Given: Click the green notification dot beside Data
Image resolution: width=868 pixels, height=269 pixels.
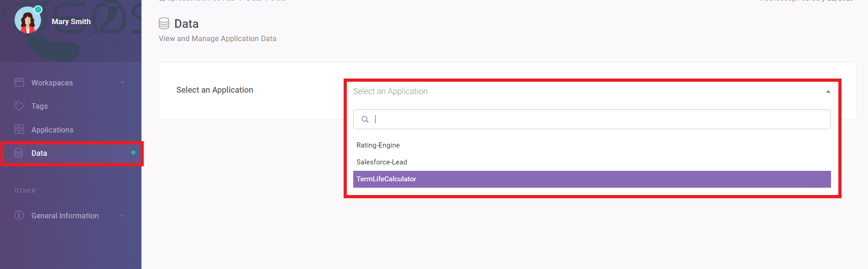Looking at the screenshot, I should 133,153.
